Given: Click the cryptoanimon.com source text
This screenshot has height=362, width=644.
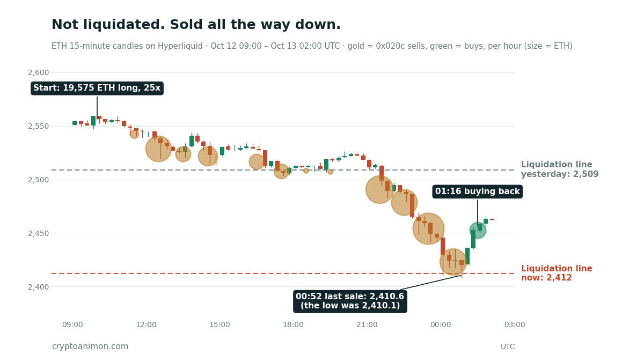Looking at the screenshot, I should click(90, 346).
